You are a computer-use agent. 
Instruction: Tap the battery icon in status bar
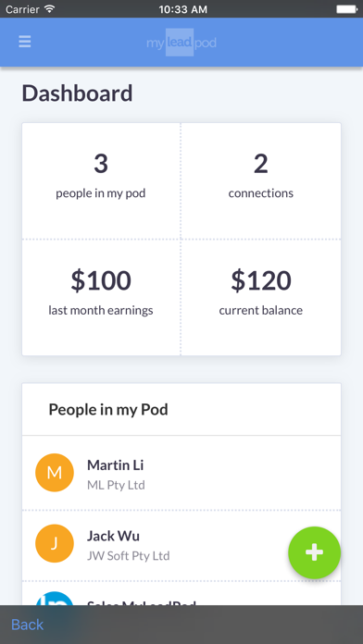click(x=346, y=8)
